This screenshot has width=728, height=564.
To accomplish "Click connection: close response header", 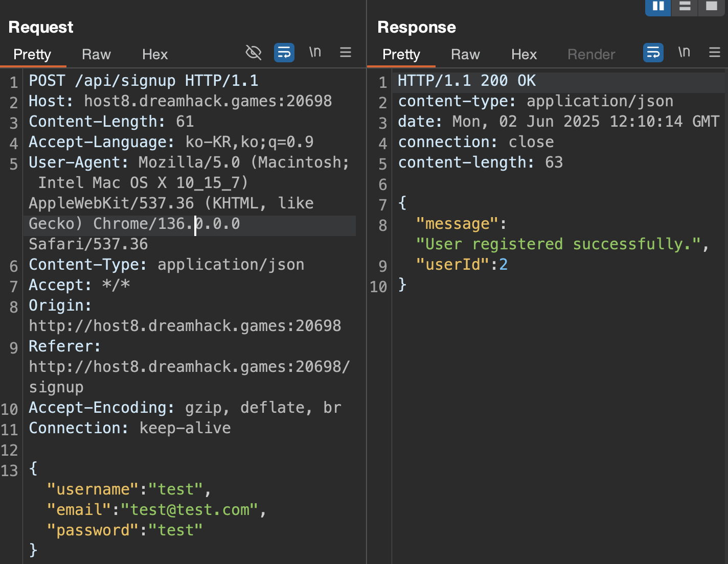I will [476, 142].
